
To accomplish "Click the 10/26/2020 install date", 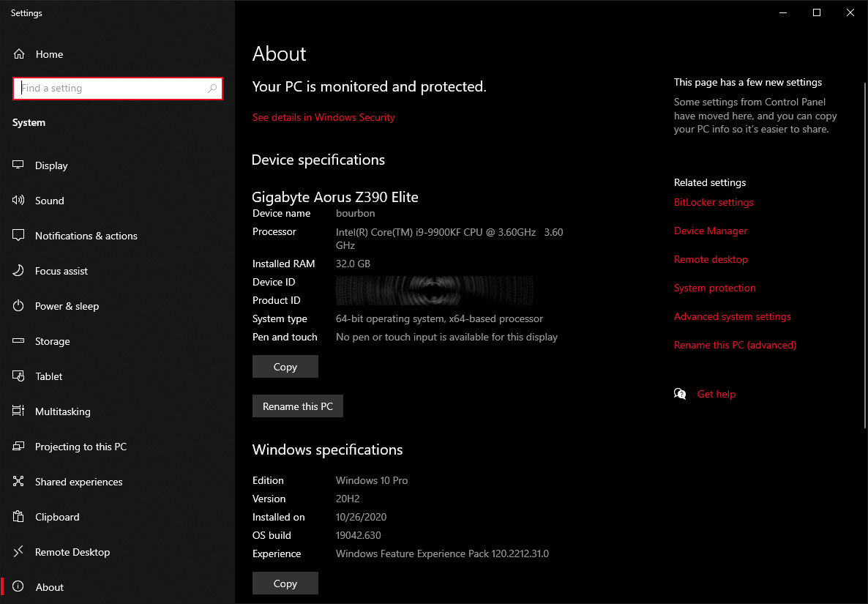I will (x=362, y=517).
